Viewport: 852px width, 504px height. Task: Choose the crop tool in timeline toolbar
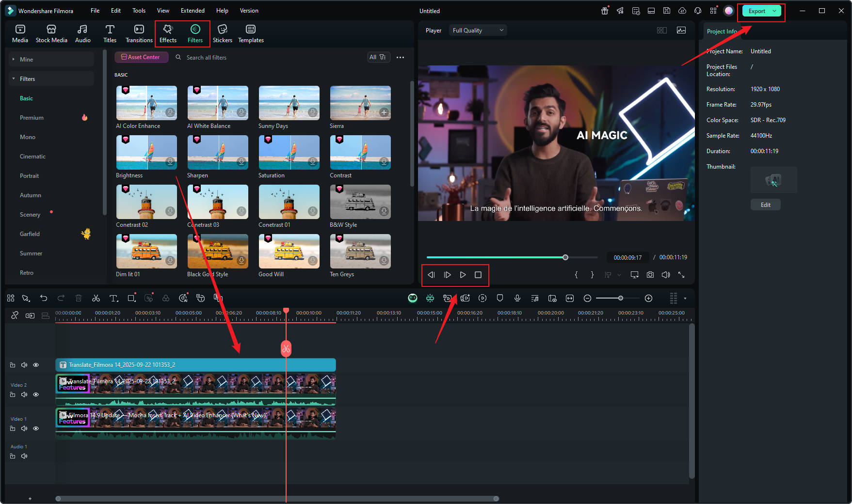131,298
